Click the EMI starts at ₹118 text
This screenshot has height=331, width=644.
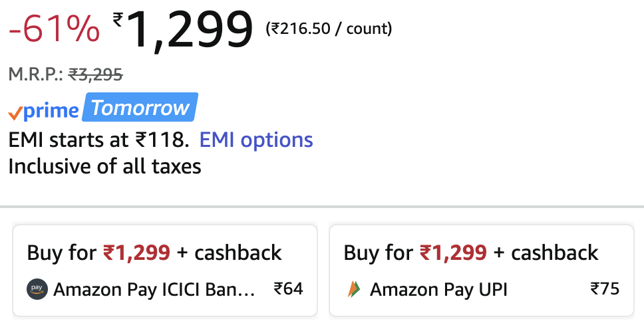pos(99,140)
